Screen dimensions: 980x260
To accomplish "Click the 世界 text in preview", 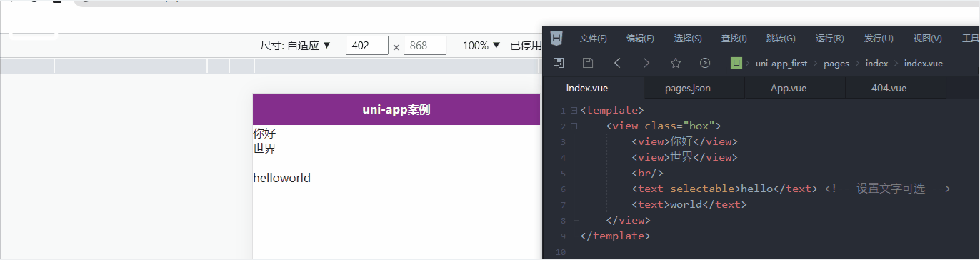I will [264, 149].
